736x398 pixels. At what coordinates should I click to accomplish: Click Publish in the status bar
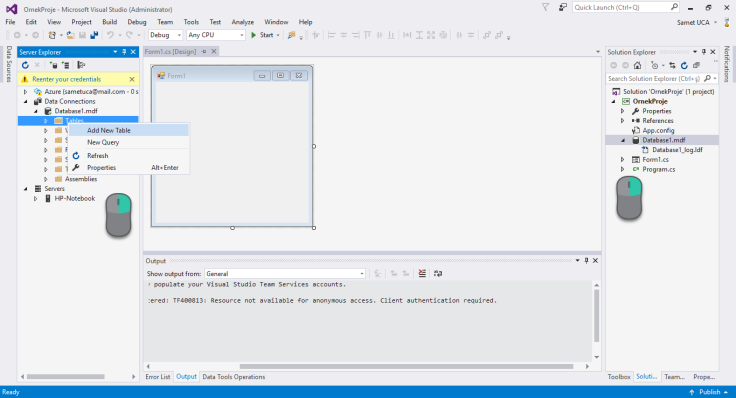(x=709, y=392)
